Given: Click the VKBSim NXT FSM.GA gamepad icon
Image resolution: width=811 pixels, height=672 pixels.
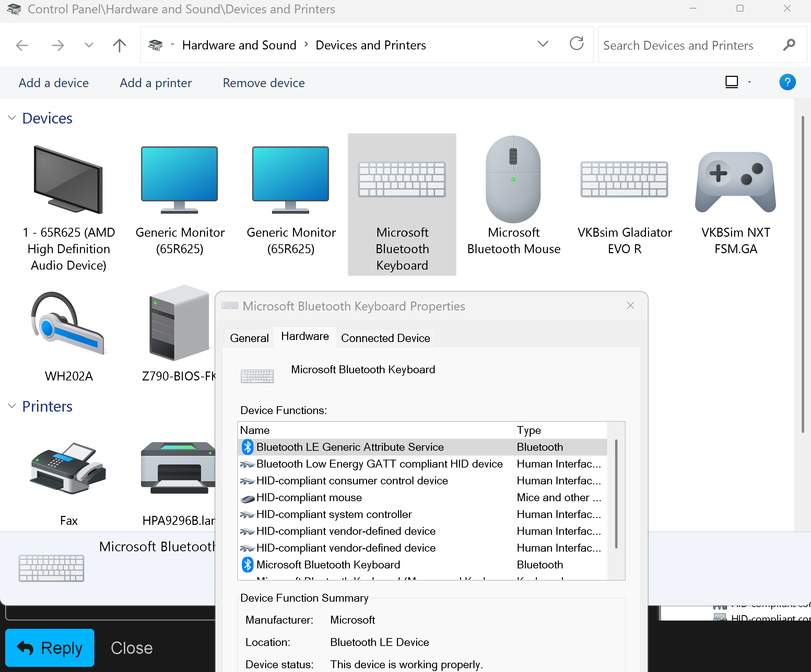Looking at the screenshot, I should pyautogui.click(x=735, y=181).
